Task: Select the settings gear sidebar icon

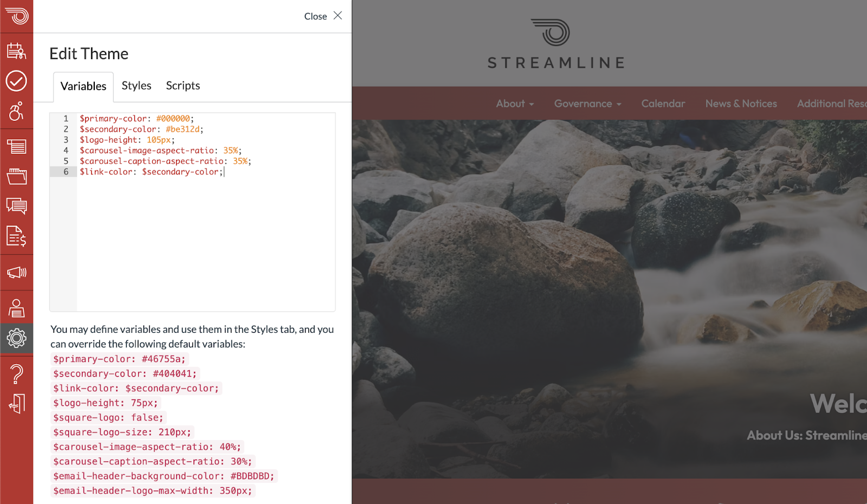Action: (x=16, y=338)
